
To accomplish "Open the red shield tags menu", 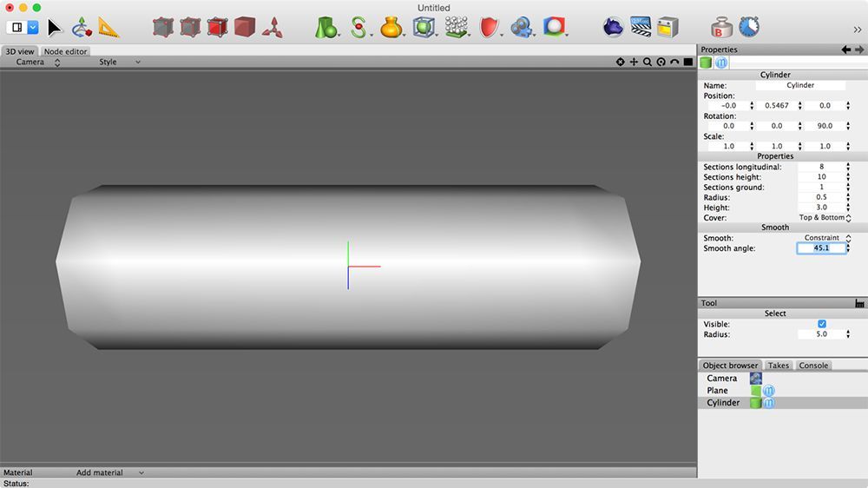I will (x=490, y=27).
